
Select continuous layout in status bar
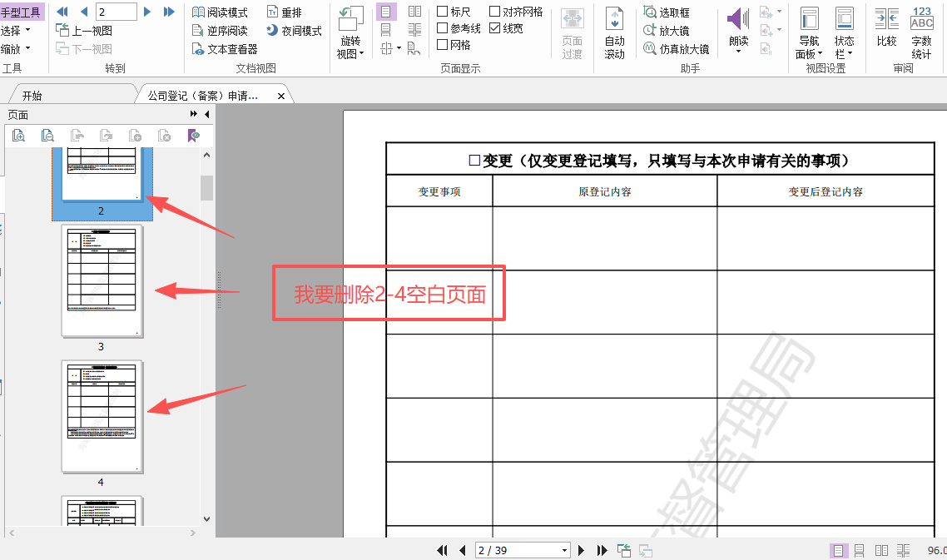click(860, 550)
